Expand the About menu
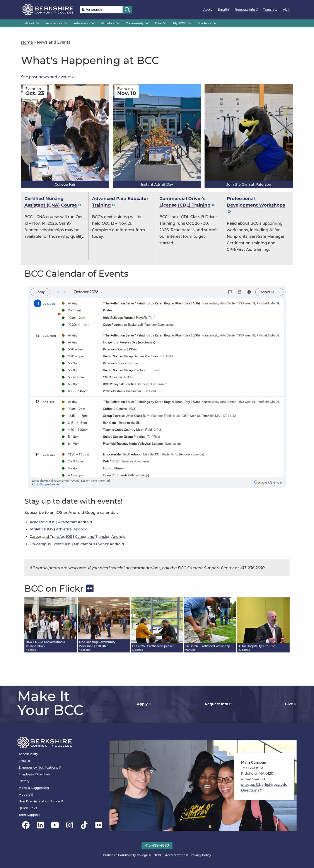314x868 pixels. click(x=32, y=23)
